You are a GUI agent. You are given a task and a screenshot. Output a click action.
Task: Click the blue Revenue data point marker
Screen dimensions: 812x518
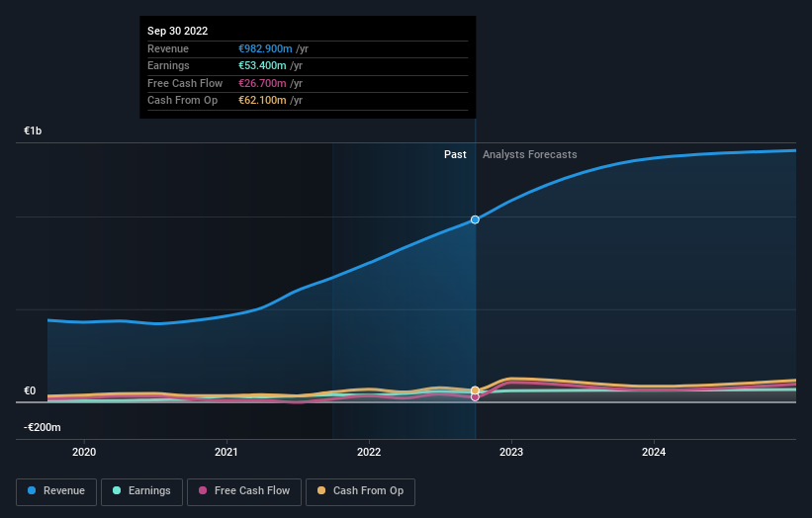pyautogui.click(x=475, y=219)
